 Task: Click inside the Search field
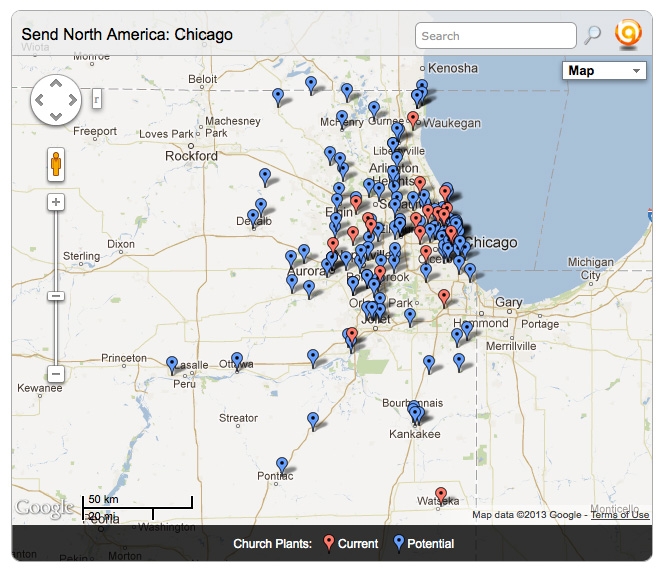tap(495, 36)
